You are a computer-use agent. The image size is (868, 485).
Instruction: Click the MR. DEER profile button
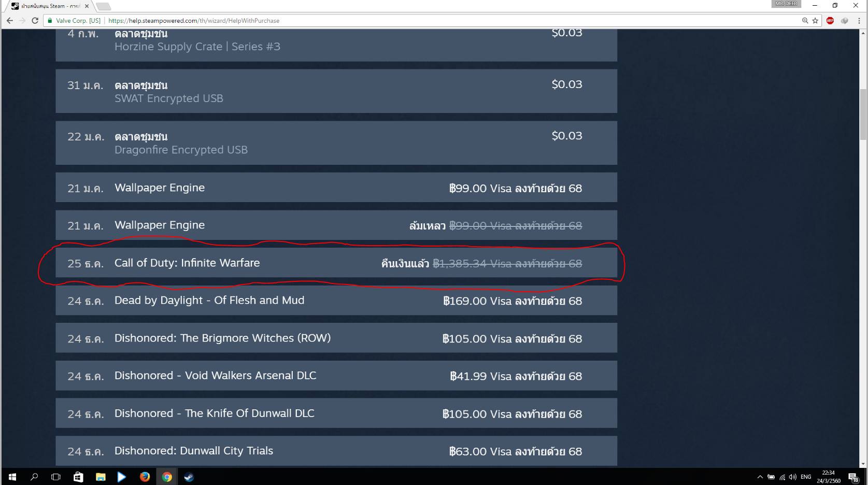786,4
